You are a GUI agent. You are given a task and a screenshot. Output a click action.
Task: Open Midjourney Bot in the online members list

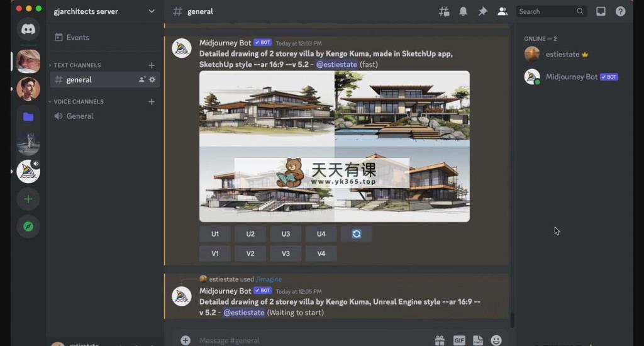click(x=574, y=77)
